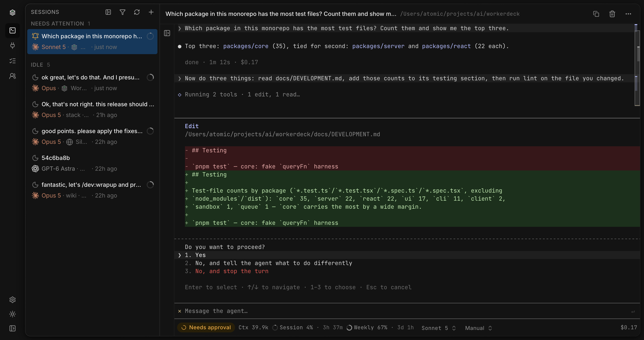644x340 pixels.
Task: Follow the packages/react link
Action: [x=446, y=46]
